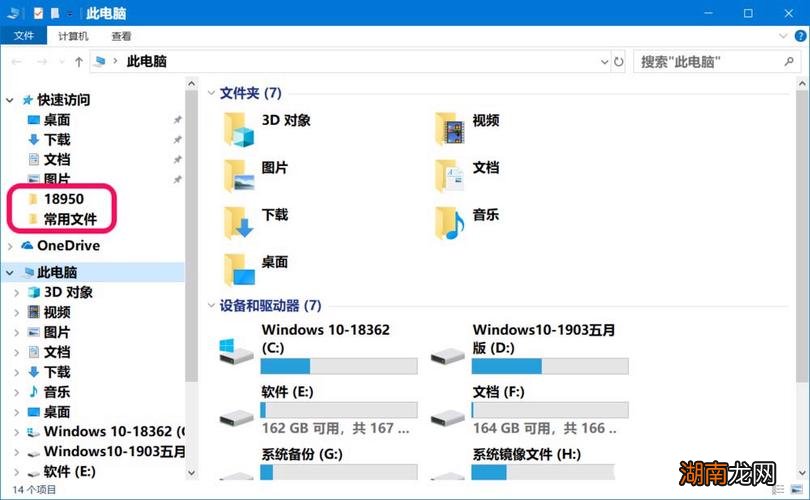Select Windows 10-18362 in navigation tree

tap(107, 431)
